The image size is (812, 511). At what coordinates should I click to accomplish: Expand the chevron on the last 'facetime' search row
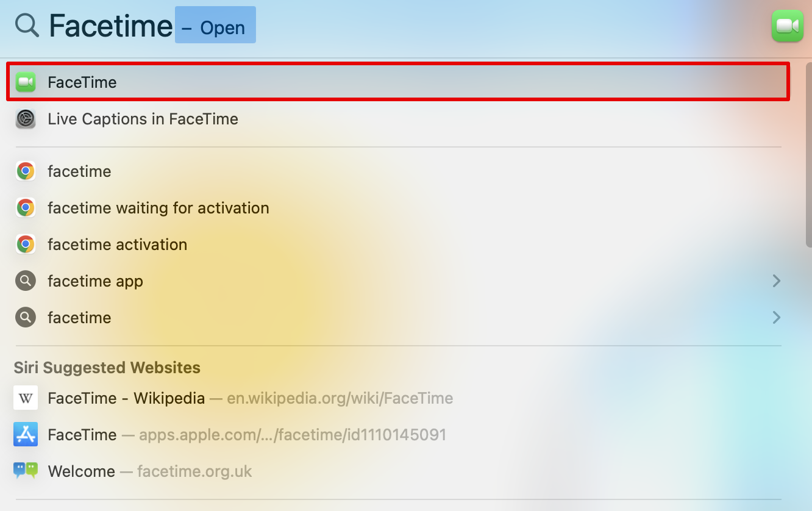coord(776,318)
